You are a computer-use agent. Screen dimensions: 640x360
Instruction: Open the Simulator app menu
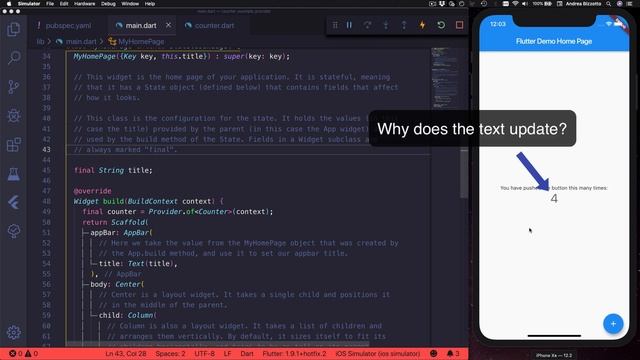[29, 4]
